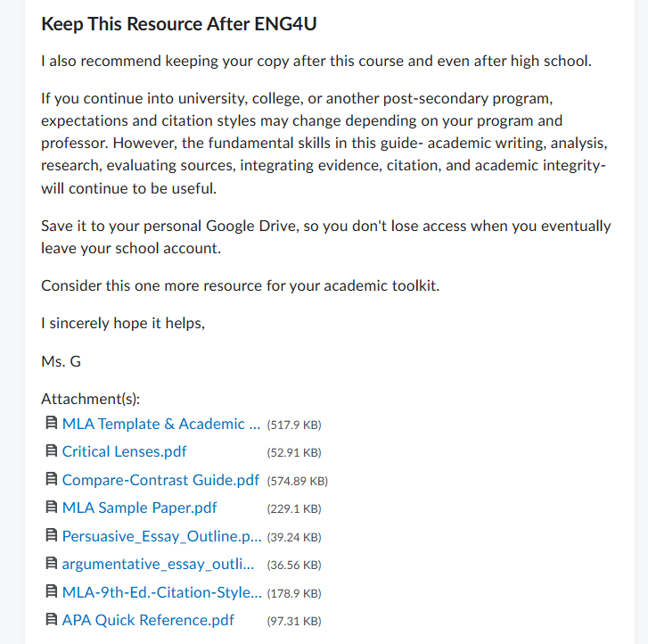The width and height of the screenshot is (648, 644).
Task: Click file icon beside APA Quick Reference.pdf
Action: click(x=51, y=620)
